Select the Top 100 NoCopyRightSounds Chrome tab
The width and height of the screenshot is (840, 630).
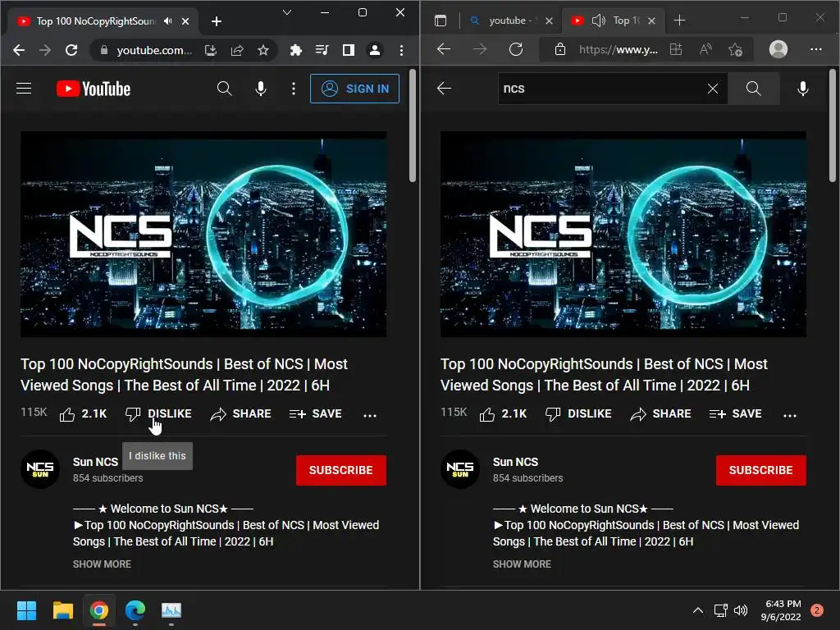click(x=95, y=21)
